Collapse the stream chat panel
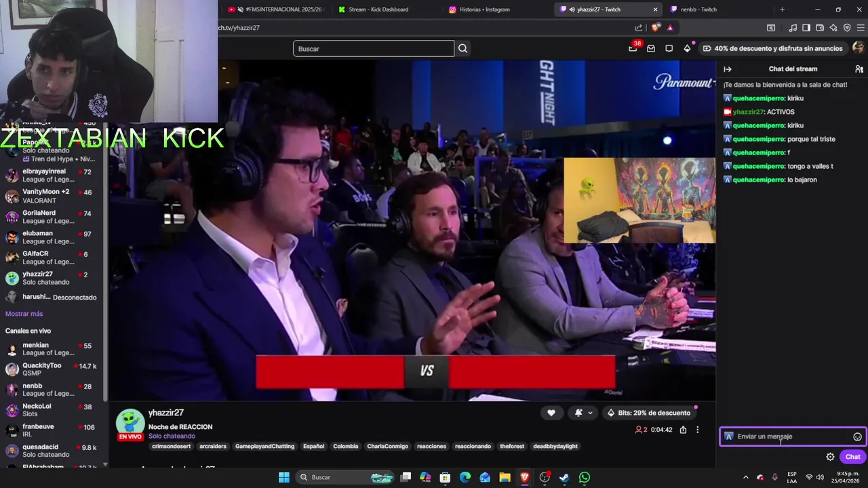Screen dimensions: 868x488 point(728,69)
